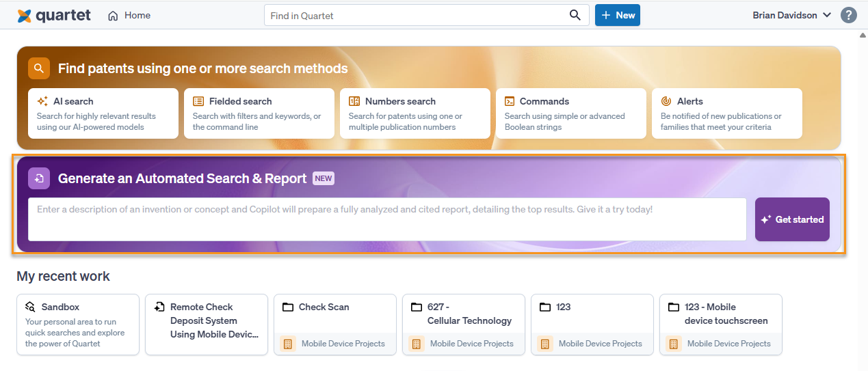Open the Check Scan folder card
The width and height of the screenshot is (868, 371).
(334, 325)
